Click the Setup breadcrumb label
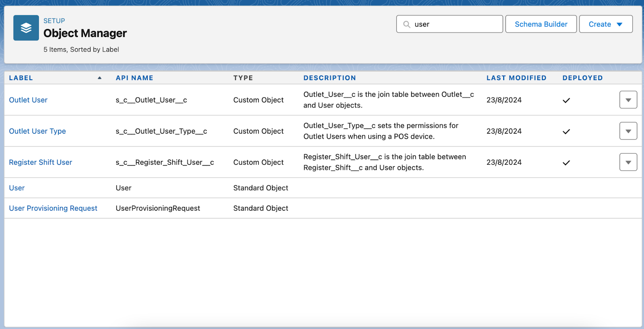Screen dimensions: 644x329 coord(54,21)
